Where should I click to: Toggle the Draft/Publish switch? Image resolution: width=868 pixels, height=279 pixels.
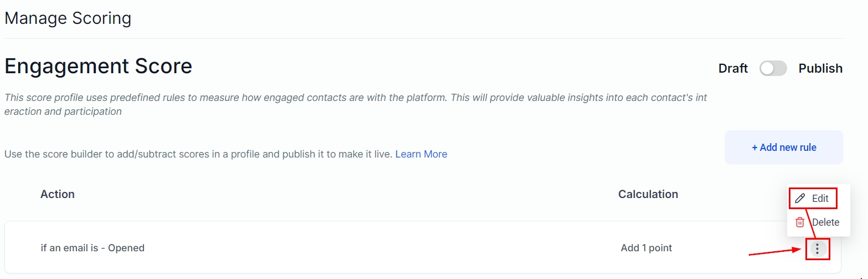(773, 68)
